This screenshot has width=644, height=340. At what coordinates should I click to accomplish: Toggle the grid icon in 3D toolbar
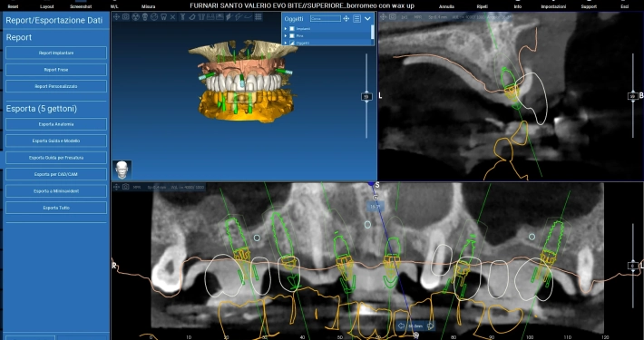pyautogui.click(x=258, y=17)
